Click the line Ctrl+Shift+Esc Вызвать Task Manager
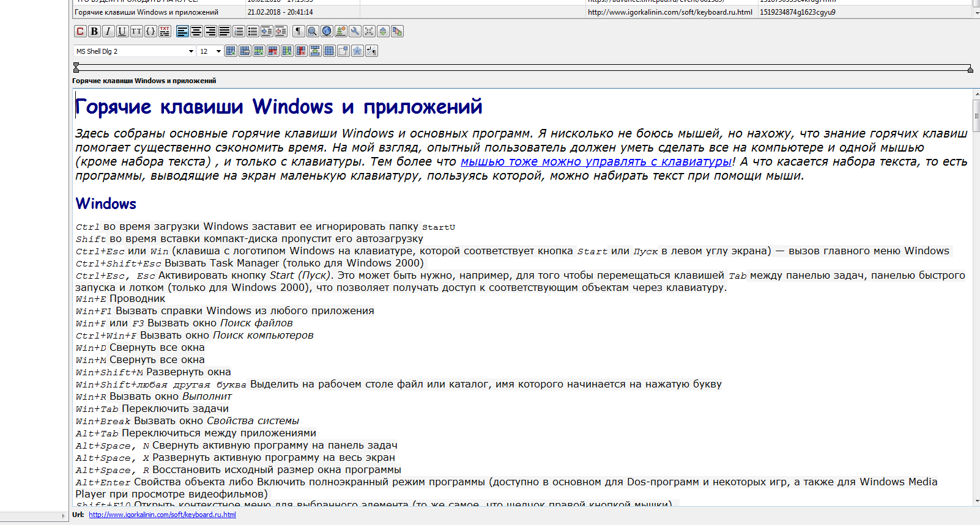 point(250,263)
